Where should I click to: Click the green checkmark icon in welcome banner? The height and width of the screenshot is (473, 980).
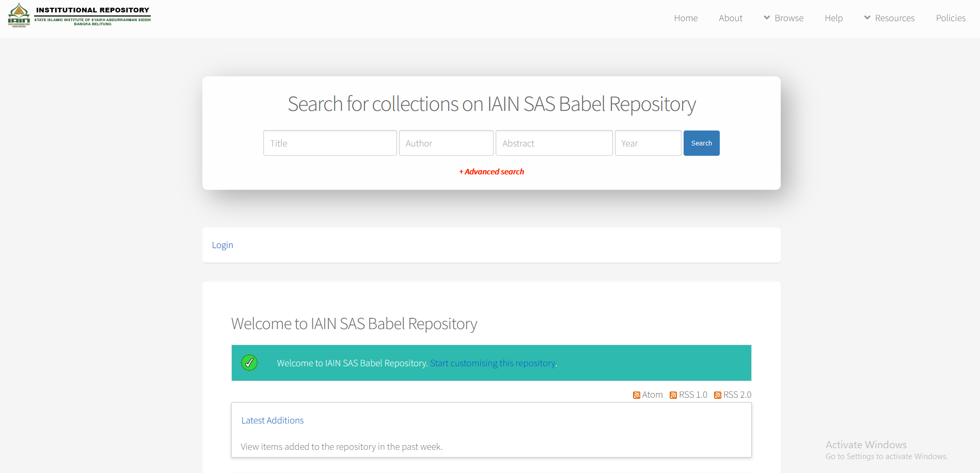[x=249, y=363]
